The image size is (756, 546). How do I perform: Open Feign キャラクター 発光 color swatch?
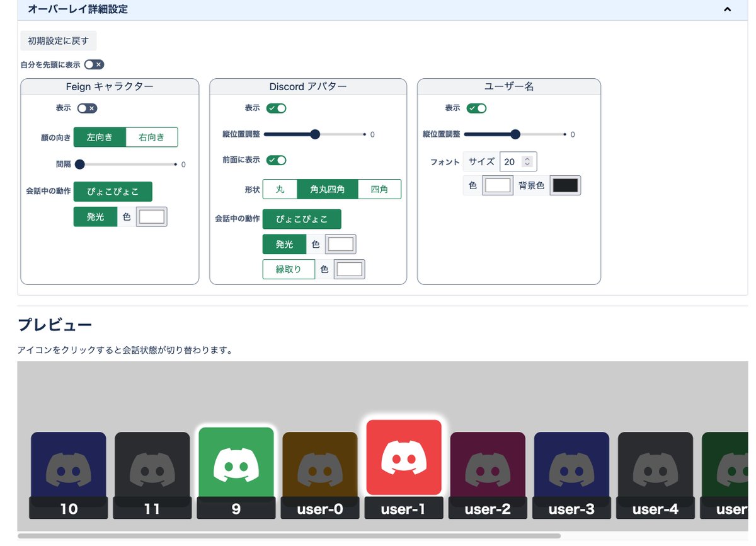152,217
